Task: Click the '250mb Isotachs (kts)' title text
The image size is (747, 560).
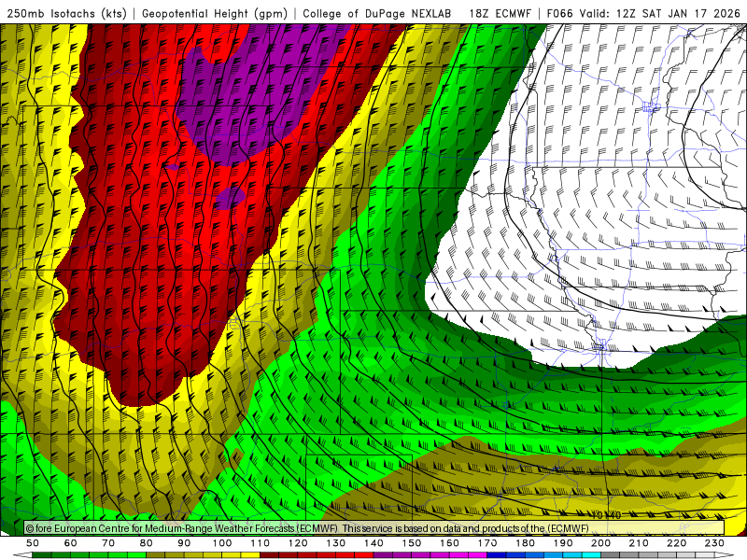Action: (x=66, y=13)
